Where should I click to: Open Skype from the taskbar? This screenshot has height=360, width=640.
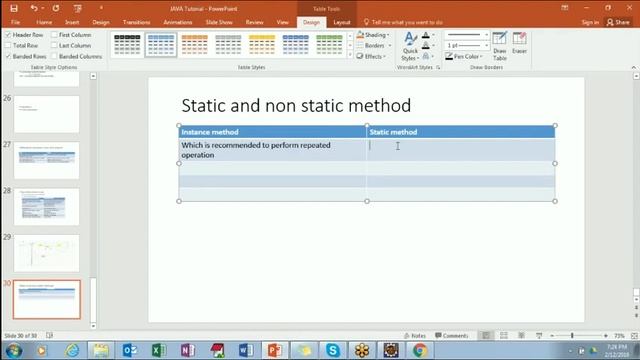[333, 350]
